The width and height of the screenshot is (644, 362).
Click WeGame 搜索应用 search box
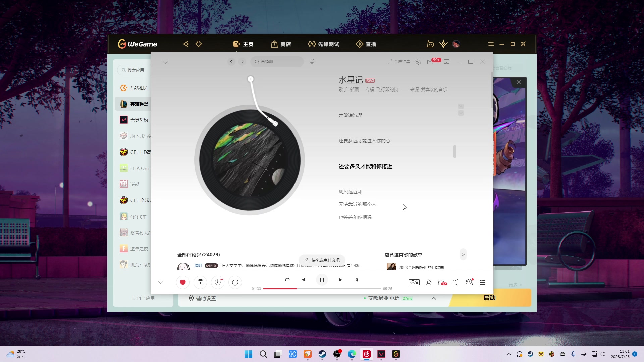point(134,70)
